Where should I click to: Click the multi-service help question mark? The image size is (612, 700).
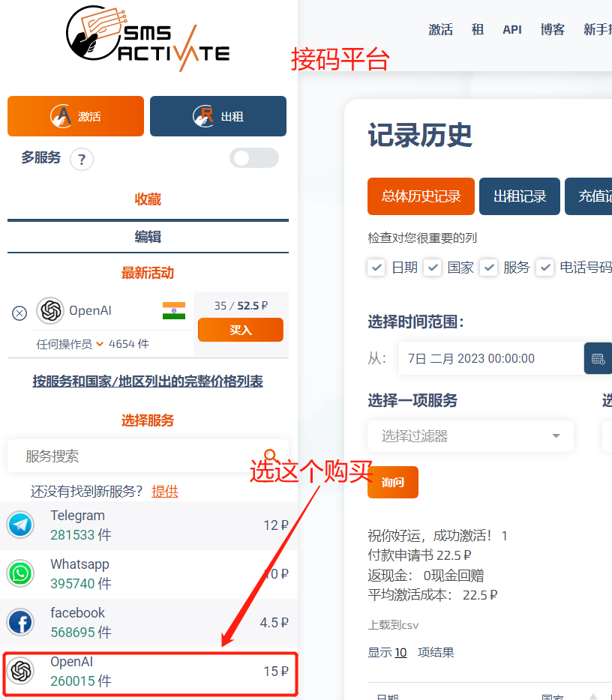pyautogui.click(x=82, y=160)
